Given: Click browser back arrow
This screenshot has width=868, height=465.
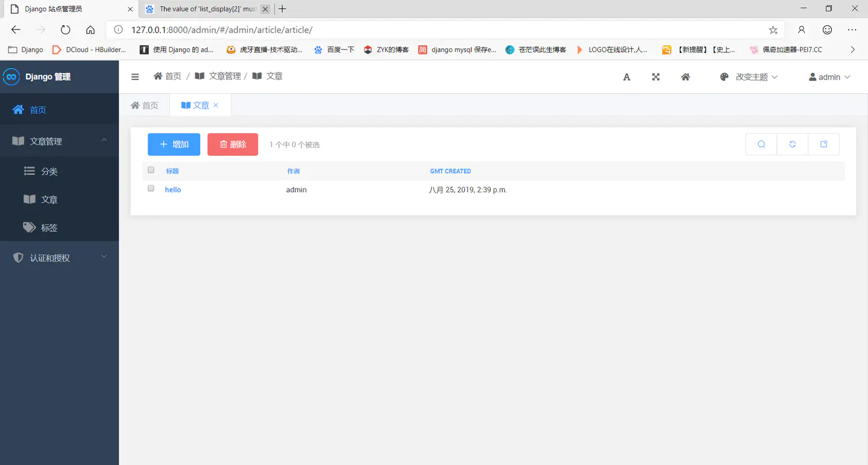Looking at the screenshot, I should (x=16, y=30).
